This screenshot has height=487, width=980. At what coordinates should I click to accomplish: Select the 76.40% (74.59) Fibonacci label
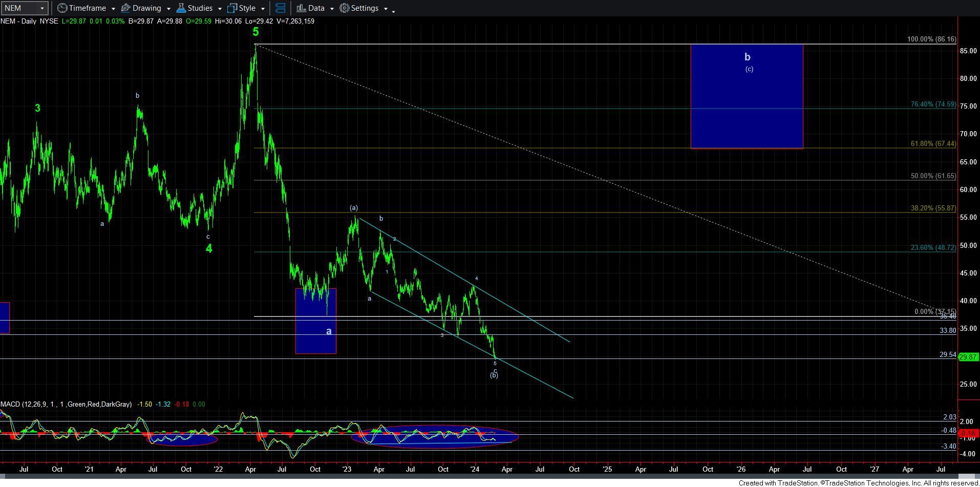[933, 104]
